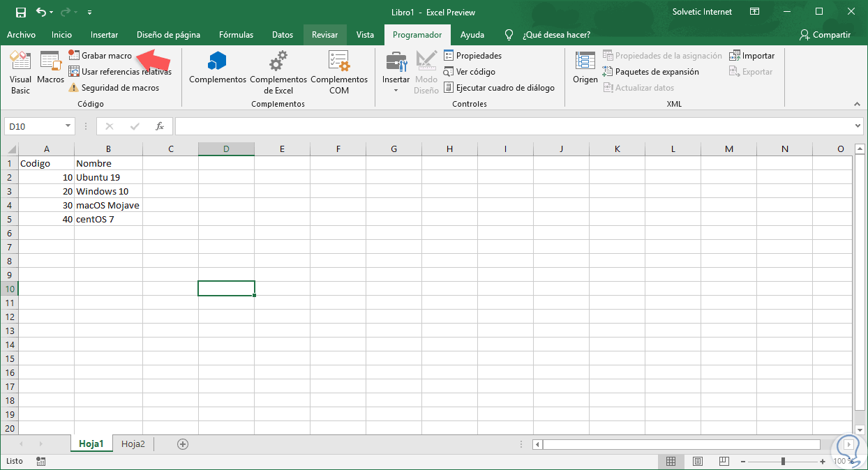Click the Select All corner of the grid
868x470 pixels.
(x=9, y=149)
